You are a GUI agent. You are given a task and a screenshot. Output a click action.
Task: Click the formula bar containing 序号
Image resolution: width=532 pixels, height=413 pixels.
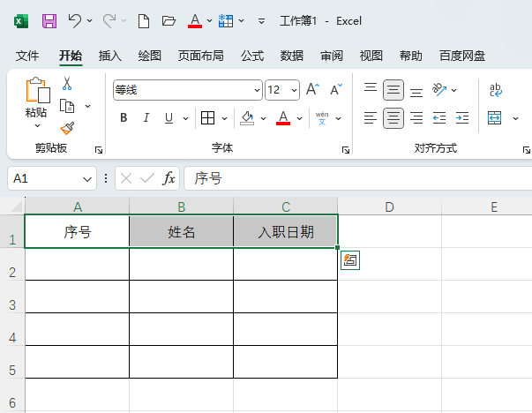click(x=357, y=178)
